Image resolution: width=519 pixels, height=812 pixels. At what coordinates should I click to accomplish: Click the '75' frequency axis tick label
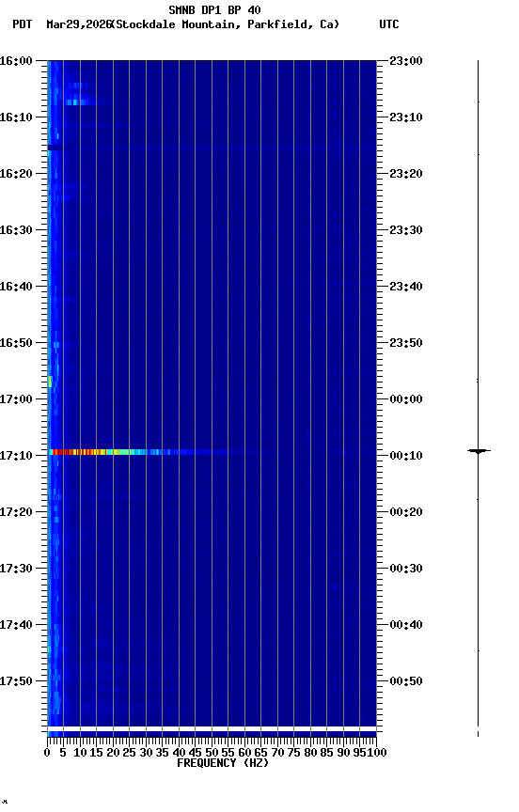click(293, 753)
